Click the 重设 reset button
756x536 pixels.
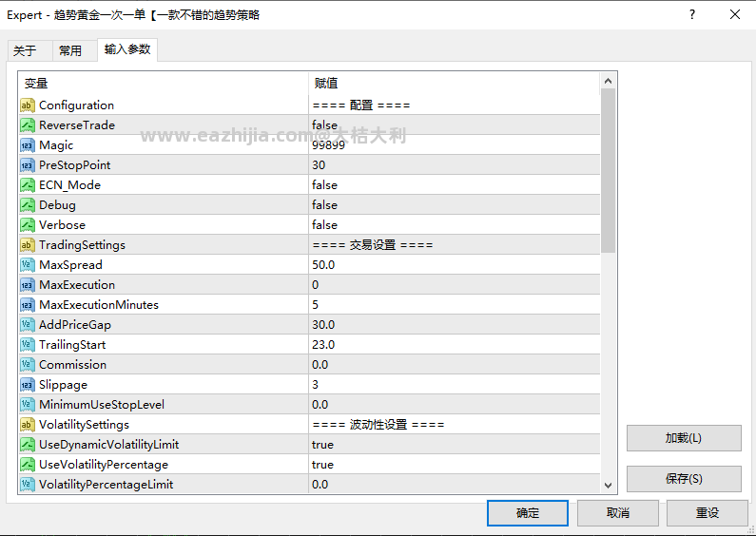point(708,513)
